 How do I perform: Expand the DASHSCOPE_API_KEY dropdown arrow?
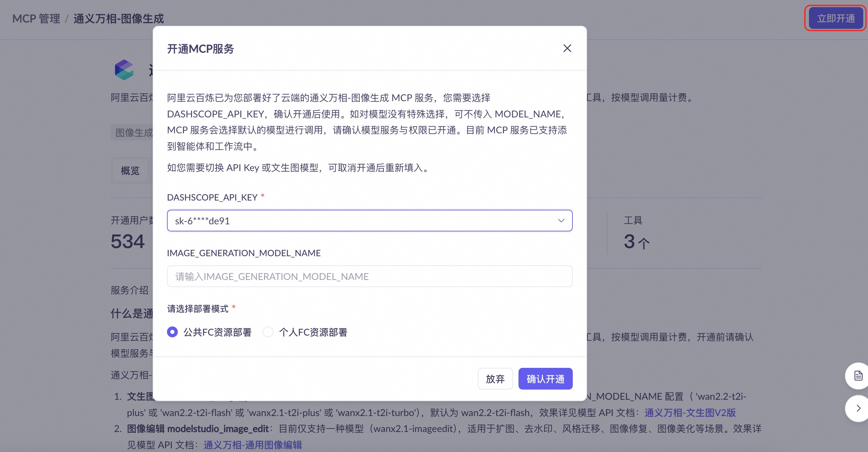click(561, 221)
